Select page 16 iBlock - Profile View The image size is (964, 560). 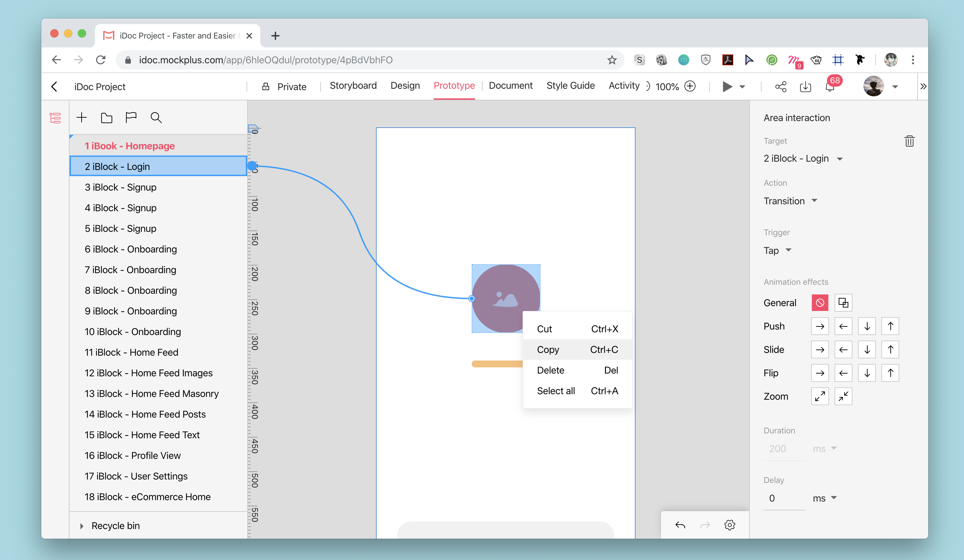tap(158, 455)
